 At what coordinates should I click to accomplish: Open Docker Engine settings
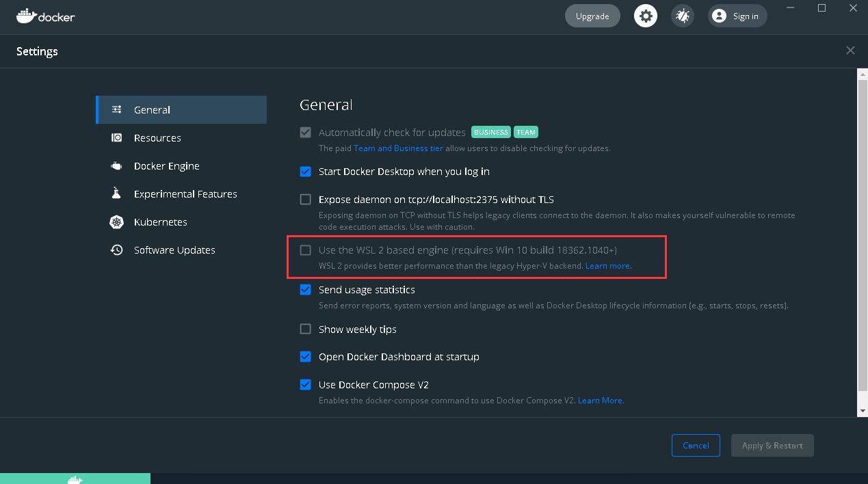point(167,165)
